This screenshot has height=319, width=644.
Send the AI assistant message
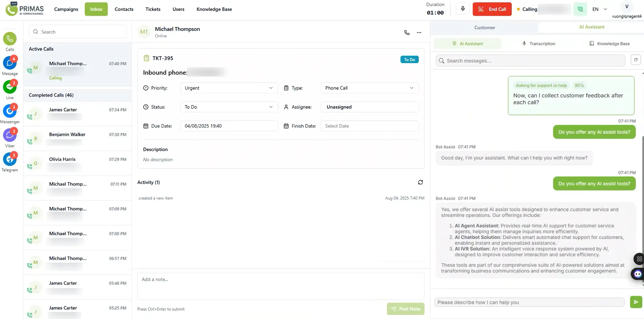click(636, 302)
